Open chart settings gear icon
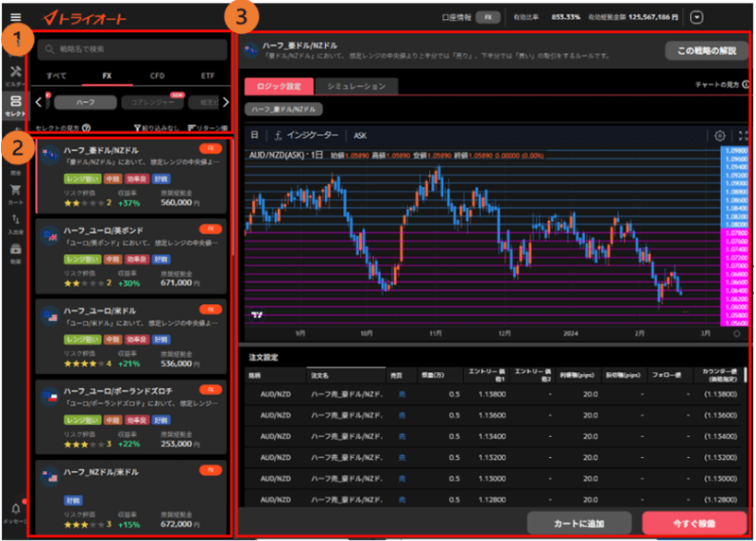Image resolution: width=756 pixels, height=541 pixels. coord(719,135)
